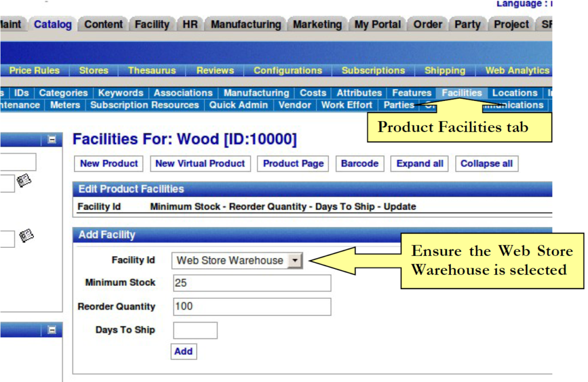Image resolution: width=588 pixels, height=382 pixels.
Task: Open the Facility Id dropdown
Action: coord(295,260)
